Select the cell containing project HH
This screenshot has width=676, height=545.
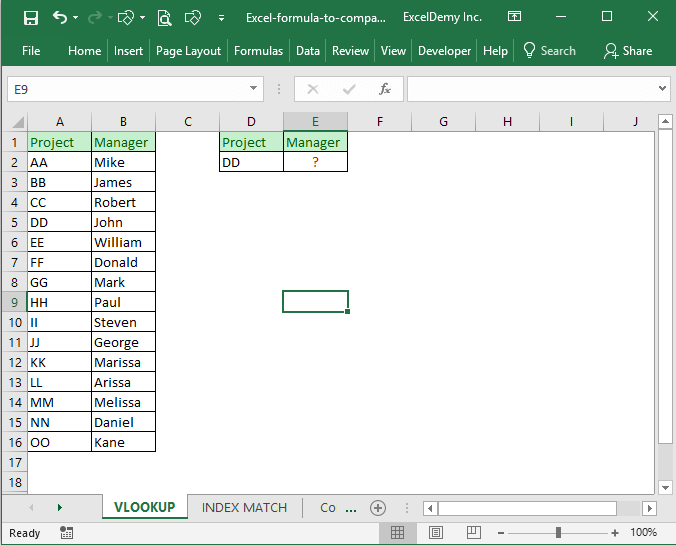click(59, 302)
